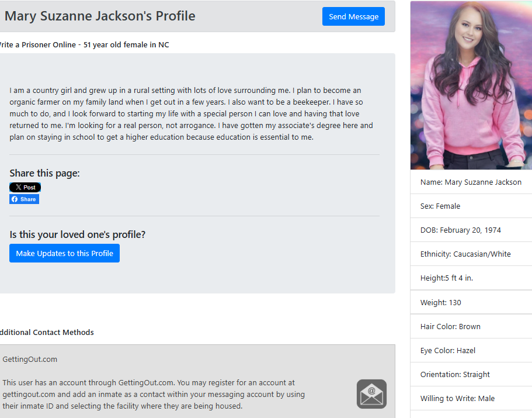Click 'Willing to Write: Male' row

pos(471,398)
